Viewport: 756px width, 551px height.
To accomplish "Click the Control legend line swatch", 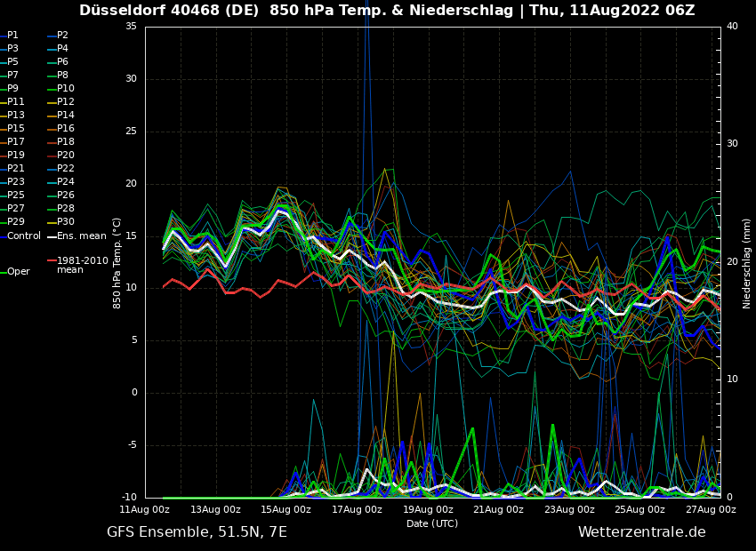I will 3,236.
